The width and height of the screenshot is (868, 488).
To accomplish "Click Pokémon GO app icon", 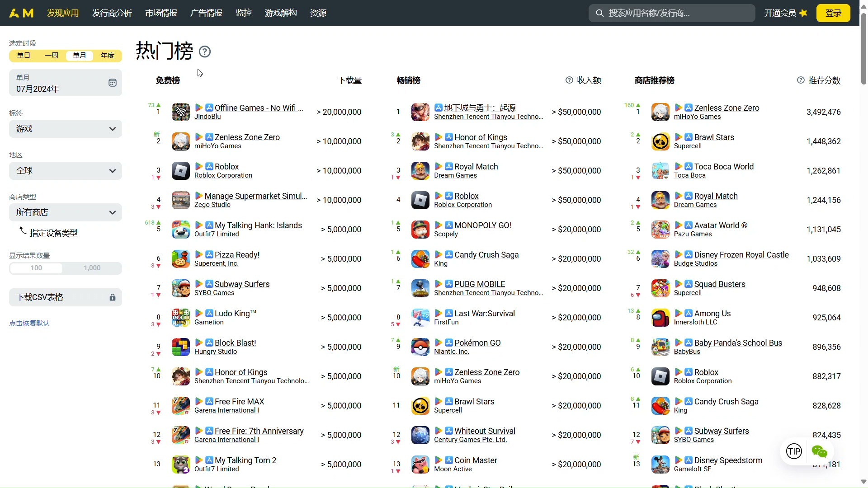I will coord(420,347).
